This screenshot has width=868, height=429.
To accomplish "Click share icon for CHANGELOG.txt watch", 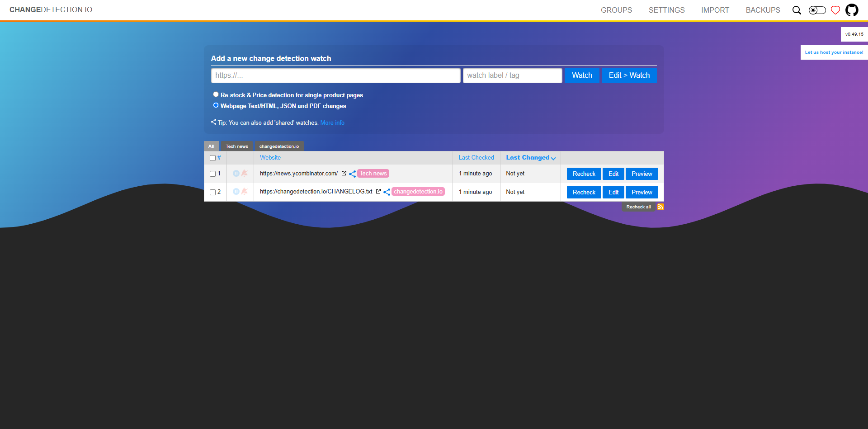I will 387,192.
